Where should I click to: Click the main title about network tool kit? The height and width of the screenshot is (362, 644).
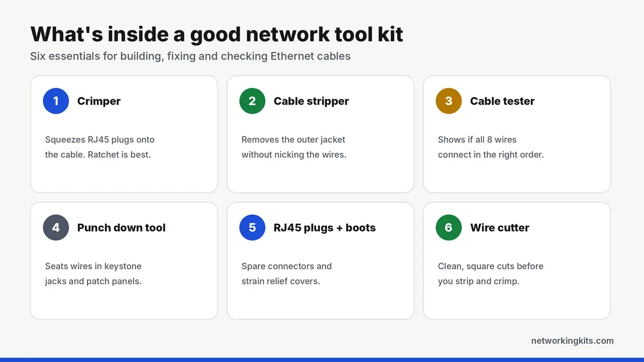pos(217,34)
